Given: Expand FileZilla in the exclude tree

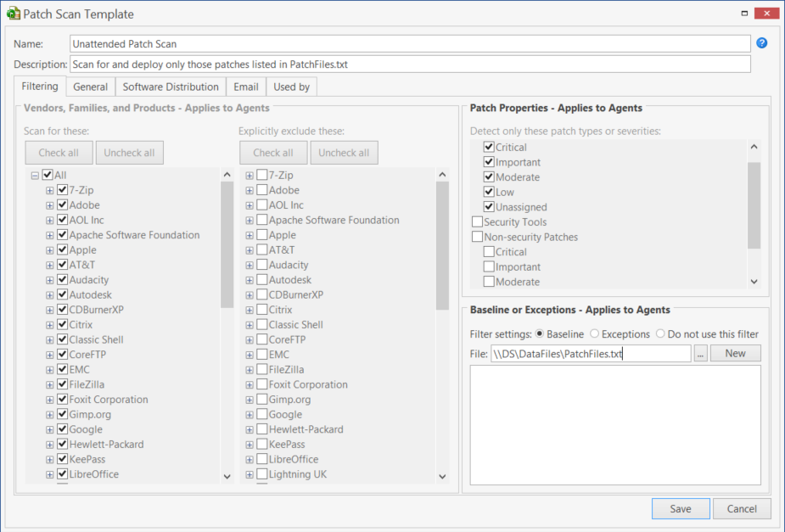Looking at the screenshot, I should [250, 370].
